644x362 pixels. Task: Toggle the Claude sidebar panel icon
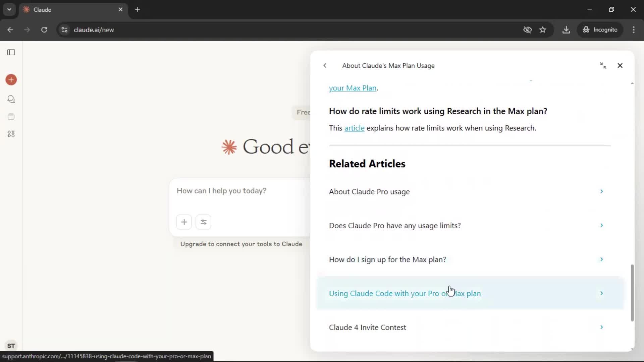pyautogui.click(x=11, y=52)
